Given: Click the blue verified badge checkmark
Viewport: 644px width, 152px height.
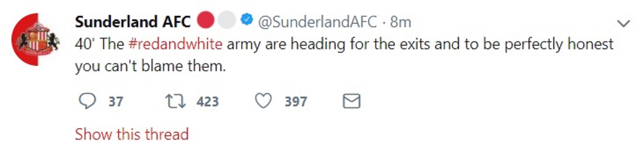Looking at the screenshot, I should (x=247, y=20).
